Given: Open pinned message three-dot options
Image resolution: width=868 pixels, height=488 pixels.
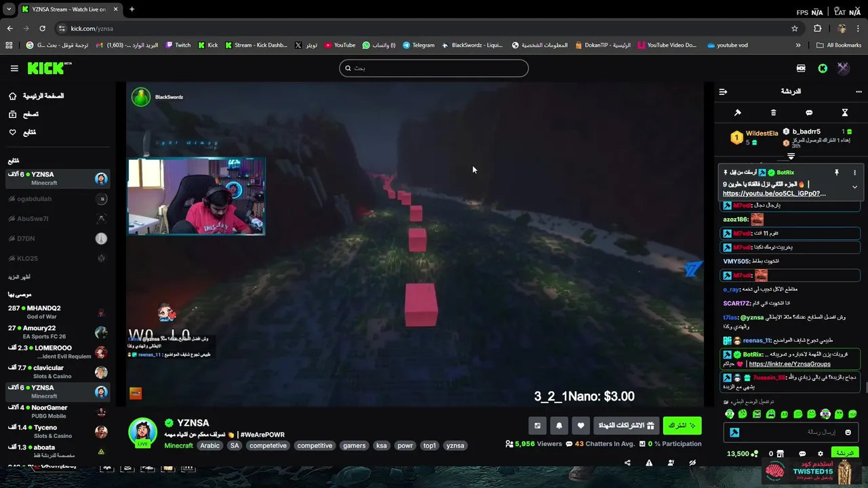Looking at the screenshot, I should [854, 173].
